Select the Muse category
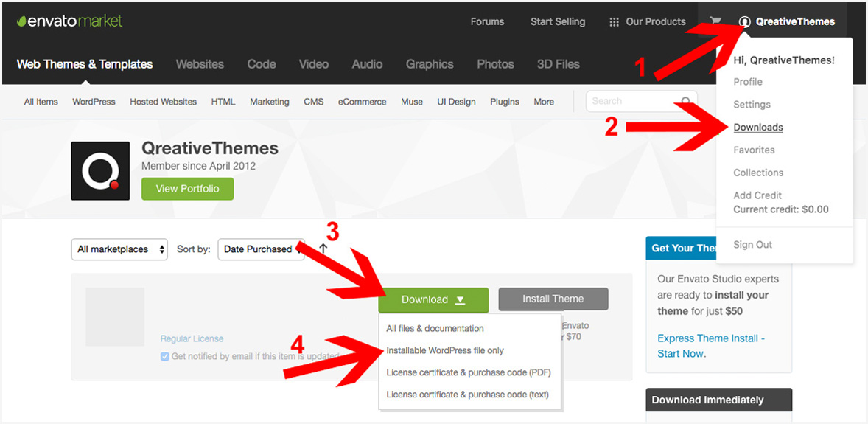The height and width of the screenshot is (424, 868). pos(412,102)
